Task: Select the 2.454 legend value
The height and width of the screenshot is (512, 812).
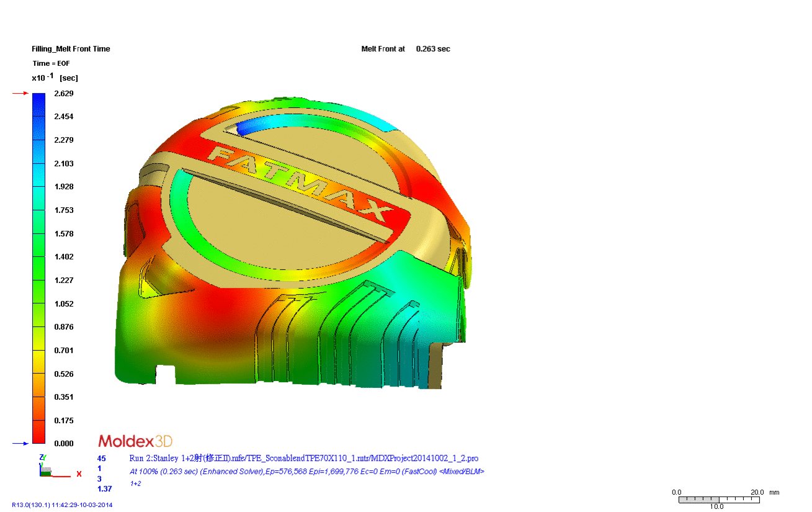Action: 64,117
